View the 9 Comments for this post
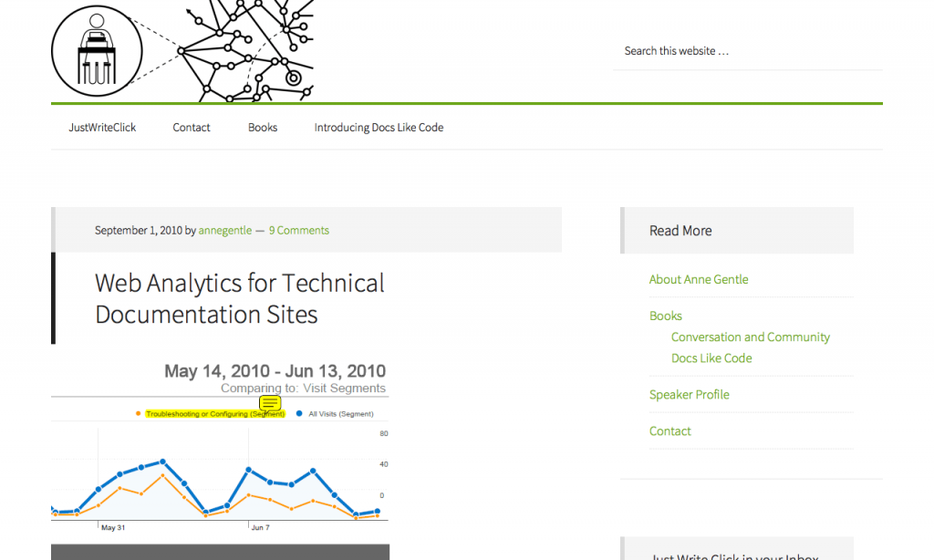Viewport: 934px width, 560px height. 298,230
